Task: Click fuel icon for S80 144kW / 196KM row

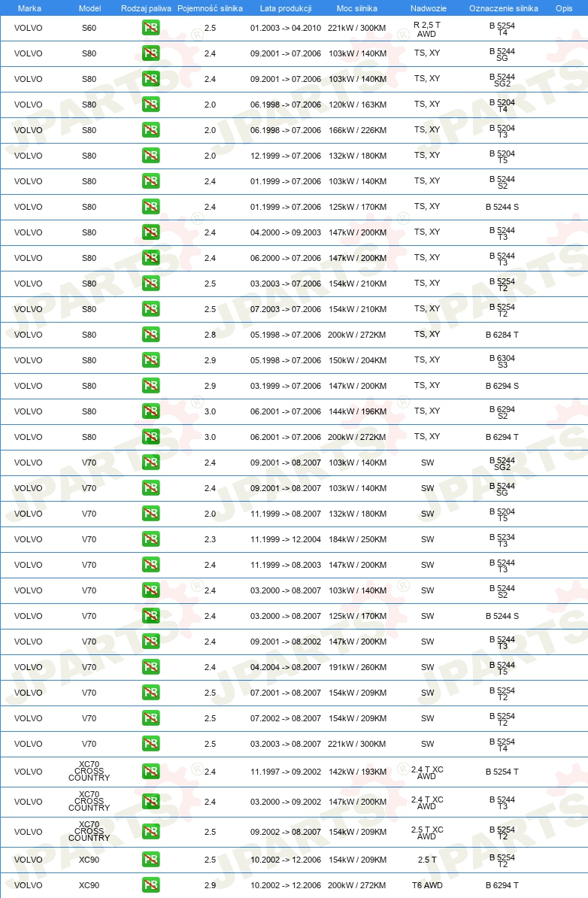Action: [151, 412]
